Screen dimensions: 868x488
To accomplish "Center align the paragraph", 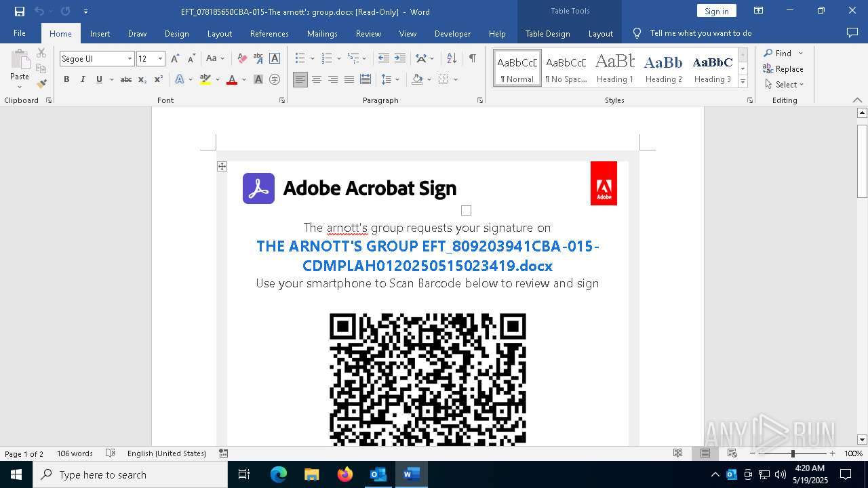I will 317,79.
